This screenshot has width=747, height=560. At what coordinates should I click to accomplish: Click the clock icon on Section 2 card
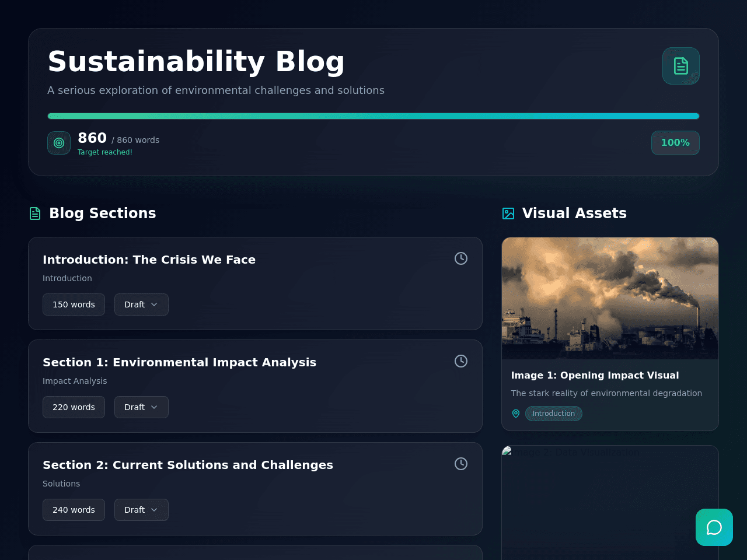pyautogui.click(x=461, y=464)
